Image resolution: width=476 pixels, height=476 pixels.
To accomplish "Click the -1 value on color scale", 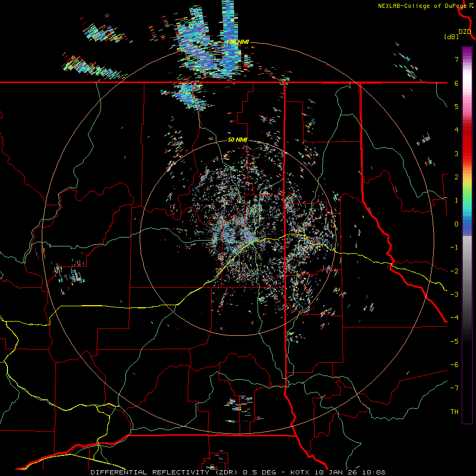I will pos(454,248).
